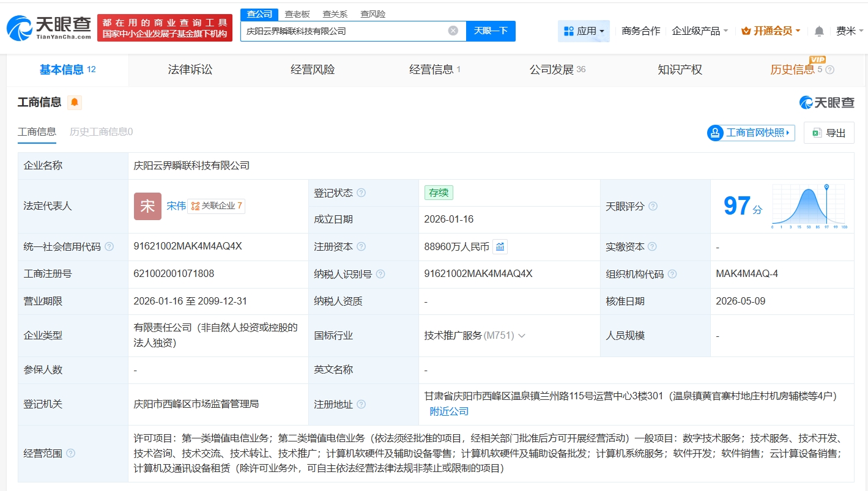Show help for 经营范围
This screenshot has width=868, height=491.
[x=70, y=453]
